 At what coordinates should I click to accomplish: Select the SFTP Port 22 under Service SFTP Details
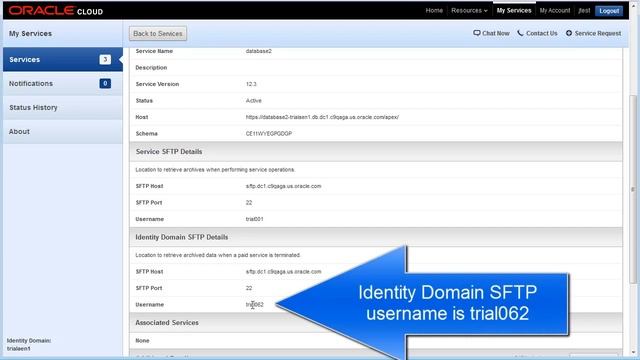pyautogui.click(x=249, y=203)
